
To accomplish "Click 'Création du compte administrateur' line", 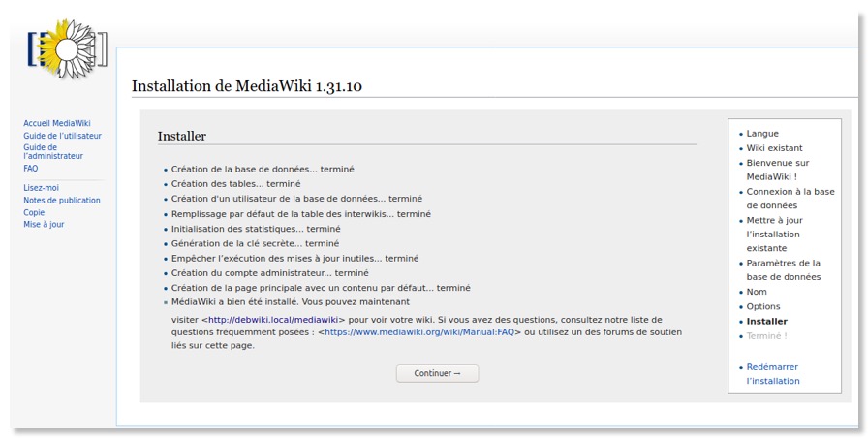I will point(269,273).
